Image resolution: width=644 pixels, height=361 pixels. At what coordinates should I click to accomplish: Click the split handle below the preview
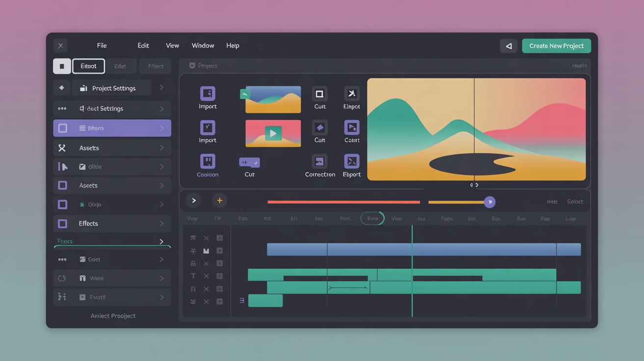click(x=474, y=185)
